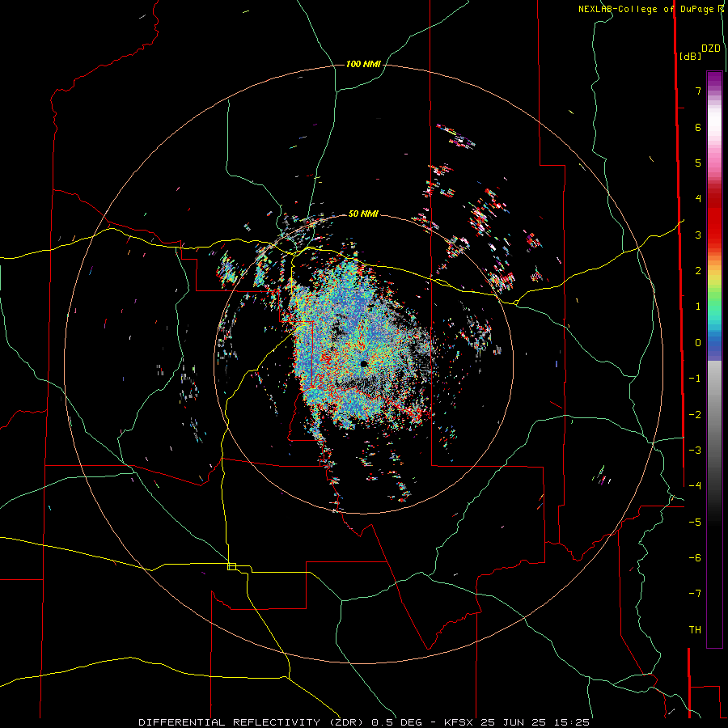The height and width of the screenshot is (728, 728).
Task: Click the 6 dB value on the scale
Action: (x=698, y=127)
